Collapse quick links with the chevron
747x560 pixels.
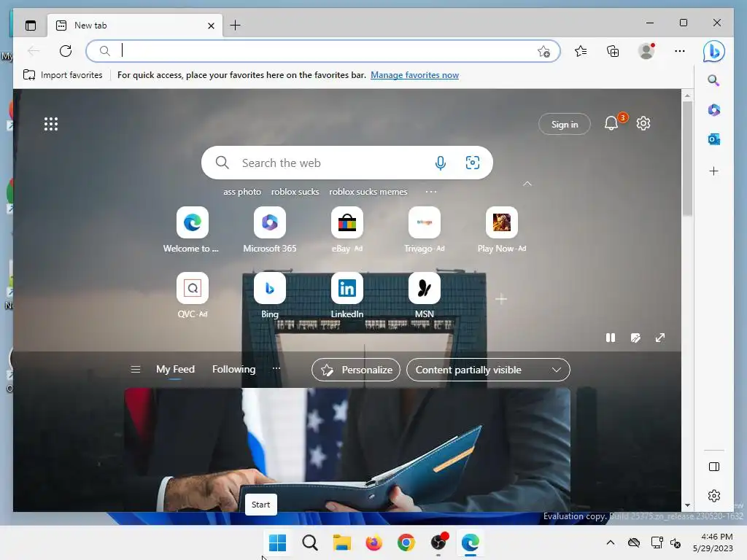tap(527, 184)
